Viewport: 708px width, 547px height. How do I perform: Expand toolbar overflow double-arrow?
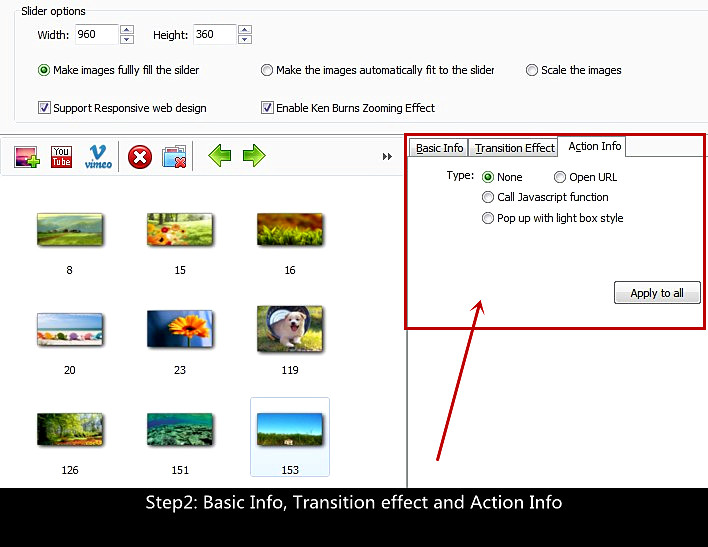(x=387, y=157)
